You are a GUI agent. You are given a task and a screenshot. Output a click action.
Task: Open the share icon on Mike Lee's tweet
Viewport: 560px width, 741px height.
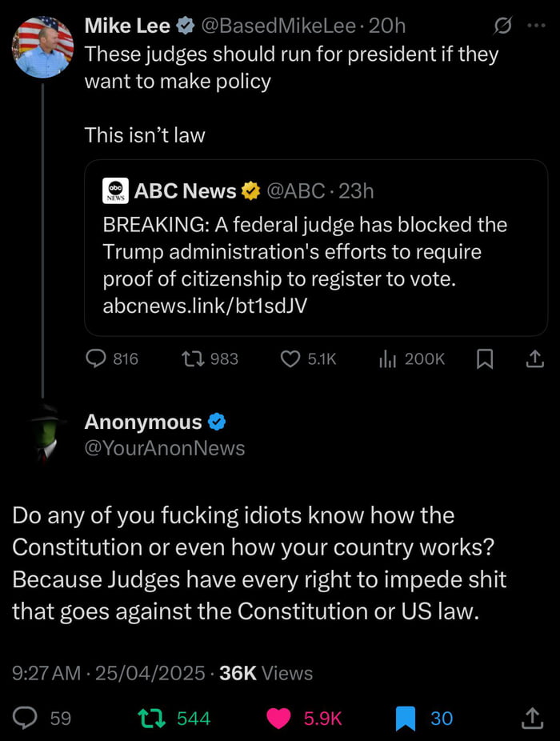click(x=534, y=358)
